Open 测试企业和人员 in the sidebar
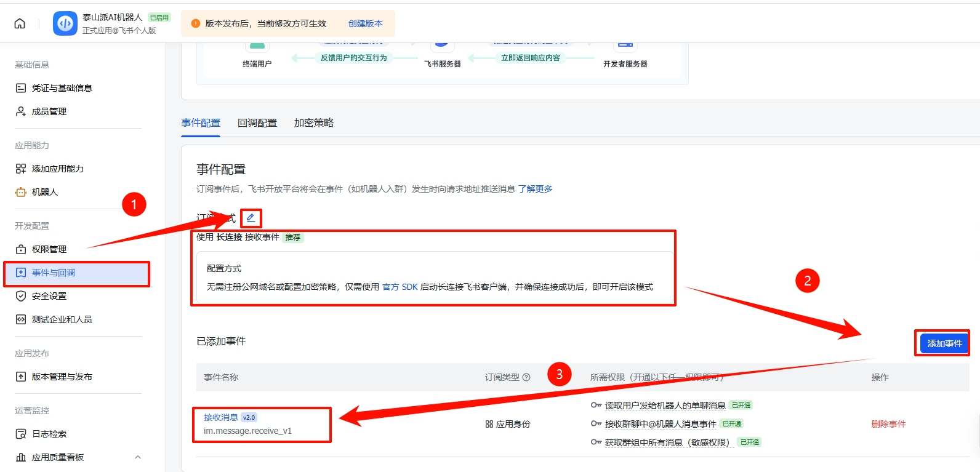The width and height of the screenshot is (980, 472). coord(62,319)
